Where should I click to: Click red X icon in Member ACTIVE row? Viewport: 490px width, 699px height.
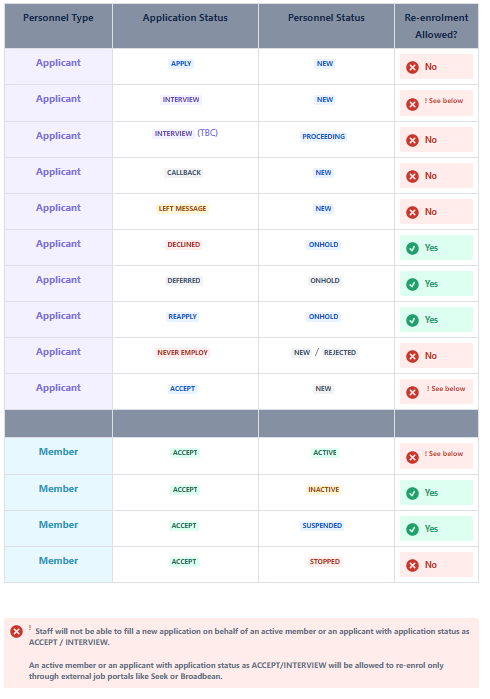coord(412,457)
